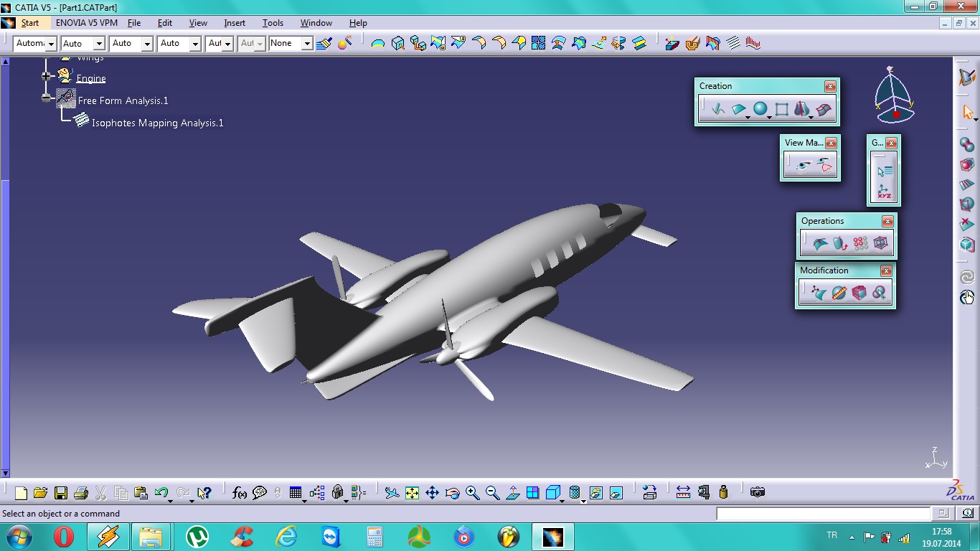Screen dimensions: 980x551
Task: Open the File menu
Action: click(x=134, y=23)
